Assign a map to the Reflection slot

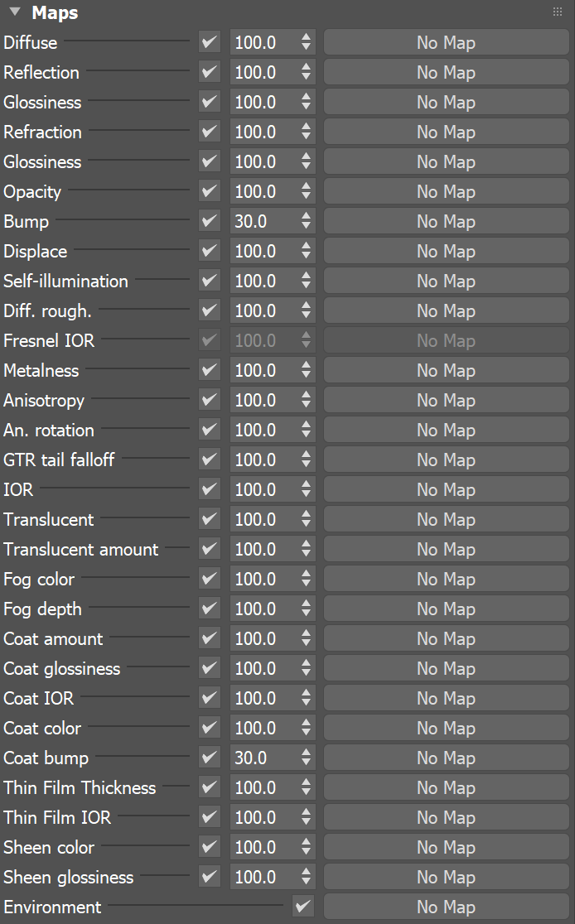pos(446,72)
